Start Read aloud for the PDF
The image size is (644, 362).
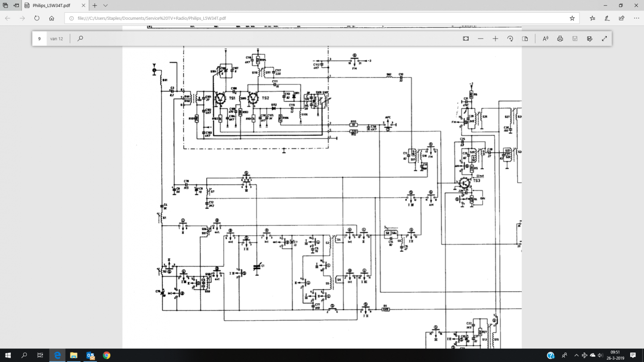[545, 39]
